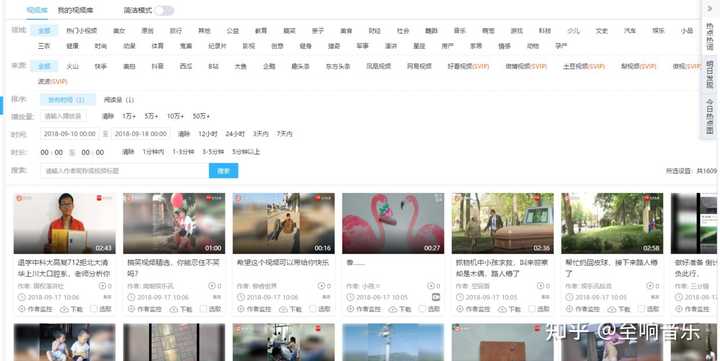Click the author or title search input field
The image size is (720, 361).
tap(124, 171)
